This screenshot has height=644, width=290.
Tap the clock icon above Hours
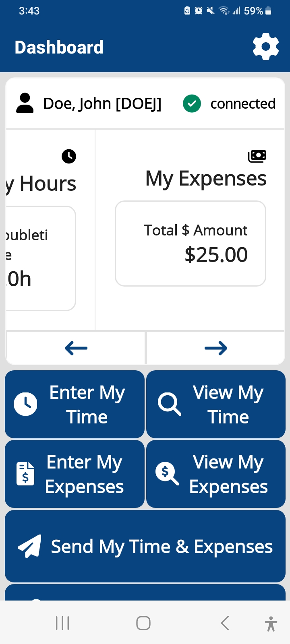click(69, 156)
